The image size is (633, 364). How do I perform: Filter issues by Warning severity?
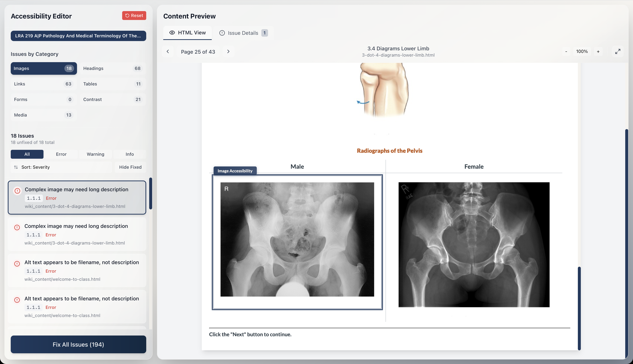(95, 154)
